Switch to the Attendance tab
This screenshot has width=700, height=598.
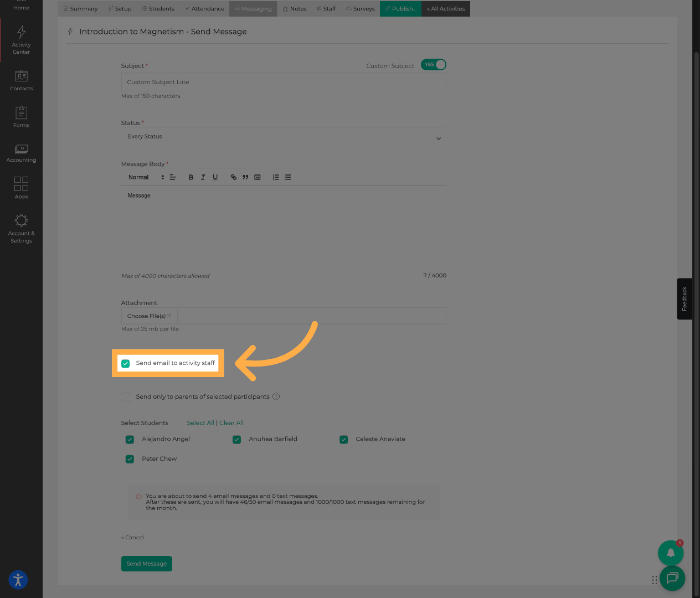point(204,9)
